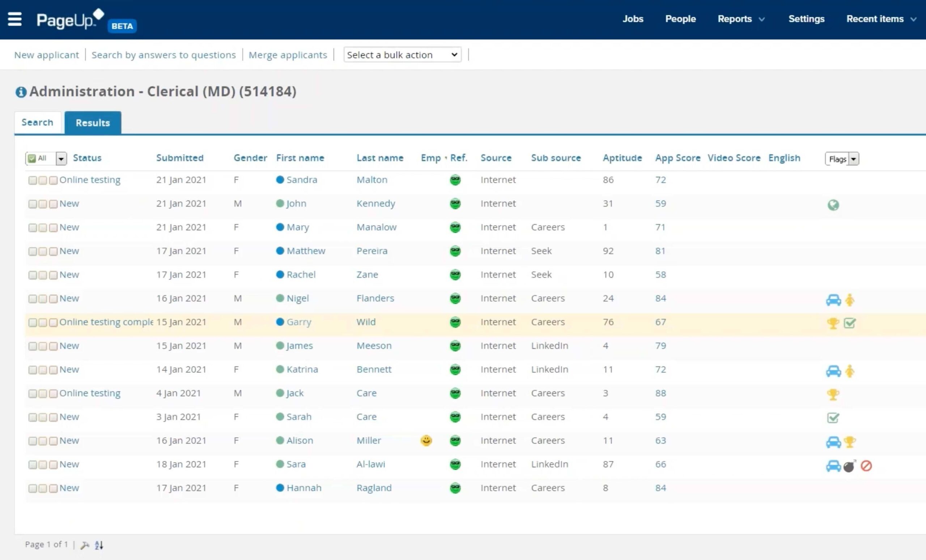
Task: Click the bomb flag icon on Sara Al-lawi's row
Action: [x=849, y=466]
